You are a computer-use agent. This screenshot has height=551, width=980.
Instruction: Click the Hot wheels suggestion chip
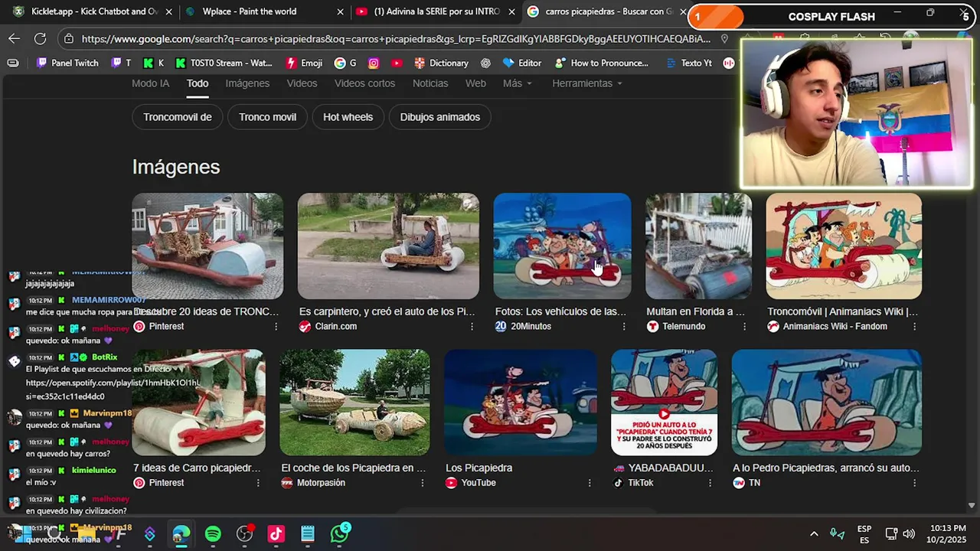[x=348, y=117]
